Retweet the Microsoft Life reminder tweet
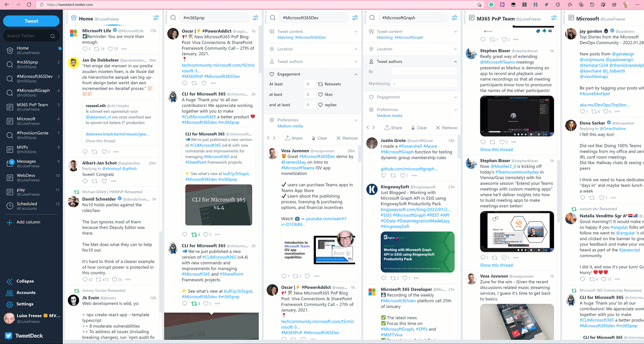 pyautogui.click(x=96, y=49)
